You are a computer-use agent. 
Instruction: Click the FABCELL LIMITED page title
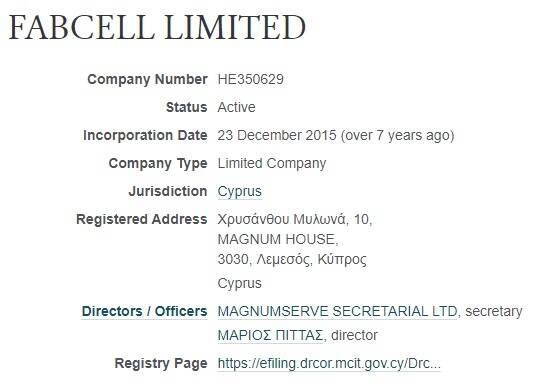(157, 27)
